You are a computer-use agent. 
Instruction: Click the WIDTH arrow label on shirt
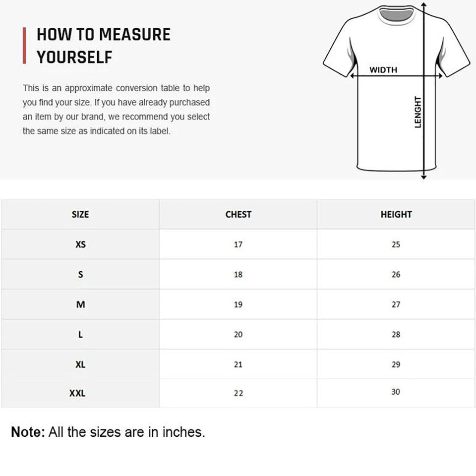[x=383, y=70]
